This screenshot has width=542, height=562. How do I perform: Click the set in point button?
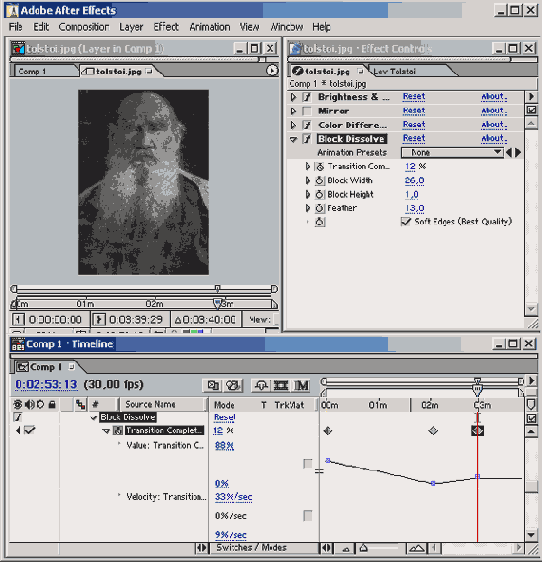[x=18, y=319]
